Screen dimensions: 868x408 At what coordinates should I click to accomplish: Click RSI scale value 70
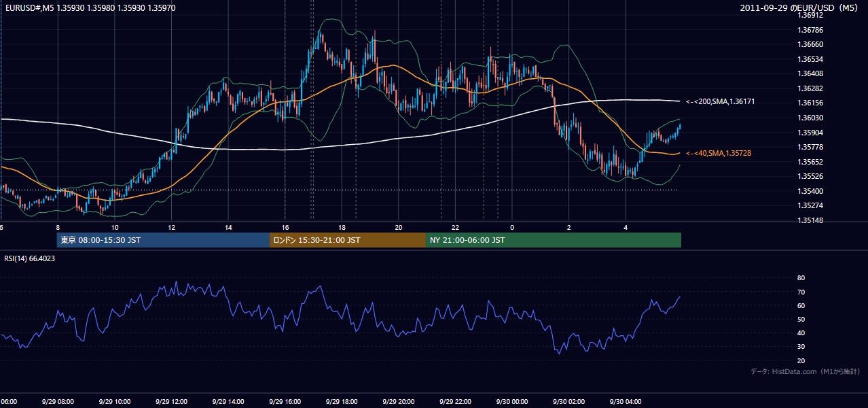click(801, 292)
